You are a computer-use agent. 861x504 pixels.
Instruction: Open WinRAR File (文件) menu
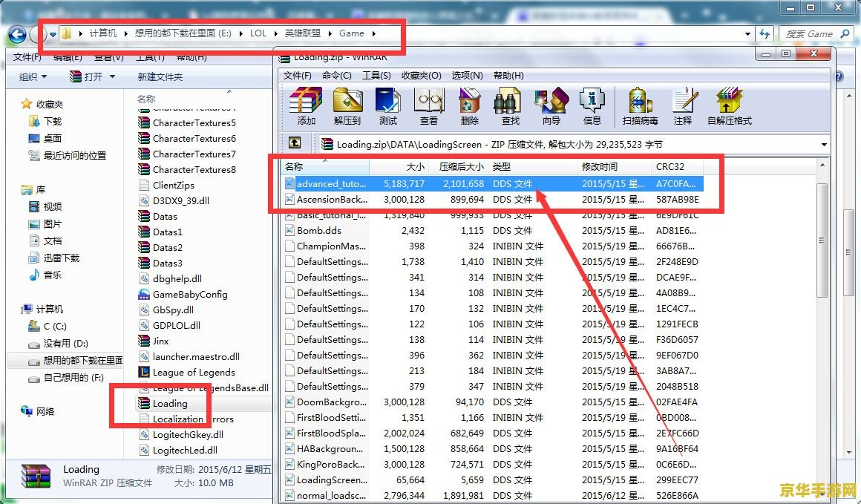point(297,75)
